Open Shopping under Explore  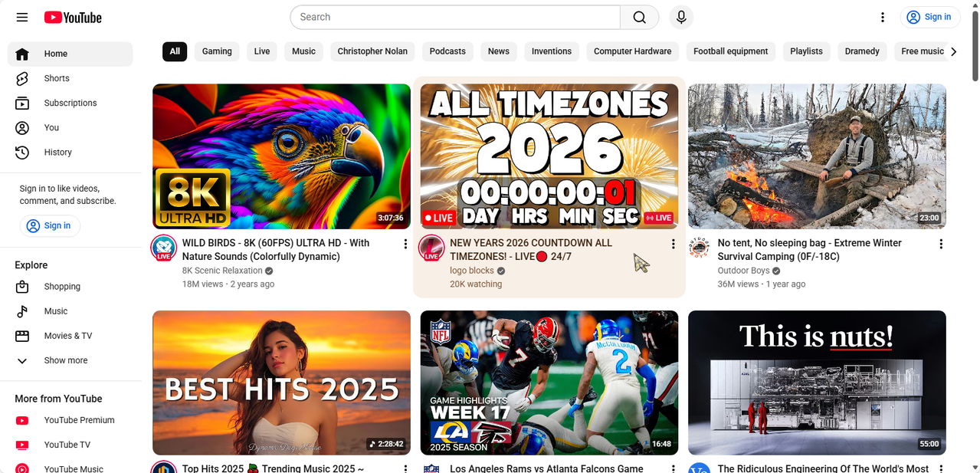click(70, 287)
